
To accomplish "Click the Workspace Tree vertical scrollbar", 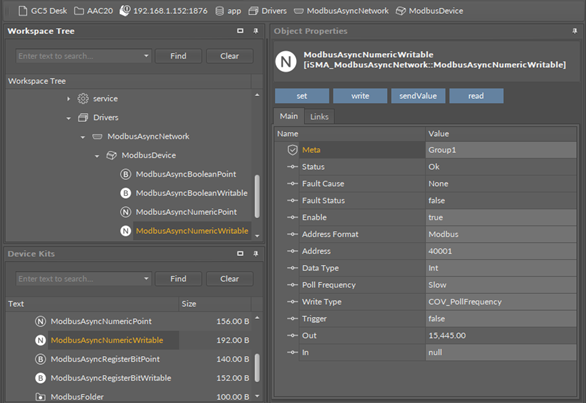I will 257,196.
